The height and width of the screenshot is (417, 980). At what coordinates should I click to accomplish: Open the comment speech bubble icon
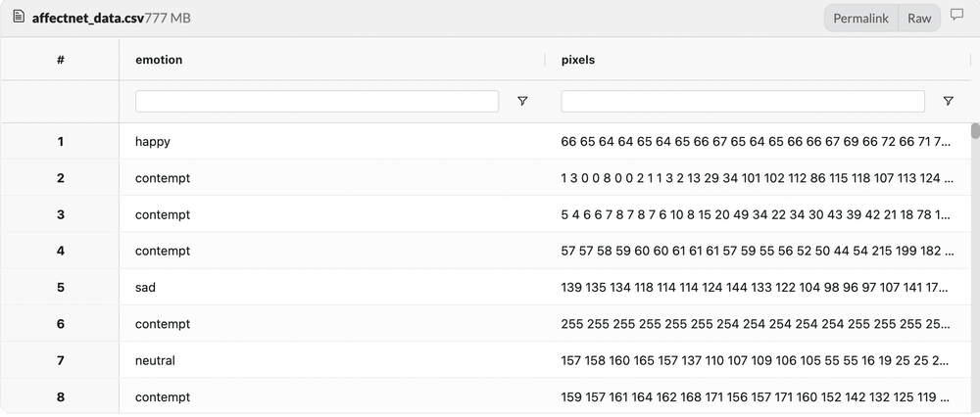coord(957,17)
